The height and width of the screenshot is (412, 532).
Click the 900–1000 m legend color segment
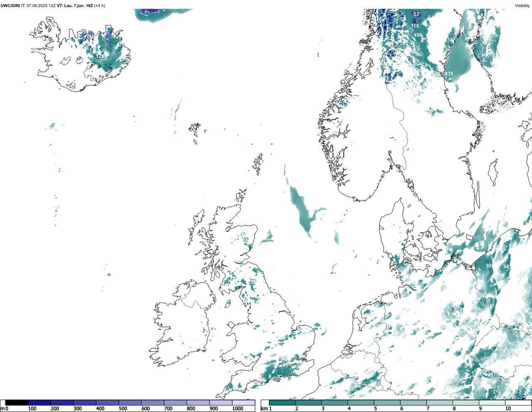pos(221,402)
